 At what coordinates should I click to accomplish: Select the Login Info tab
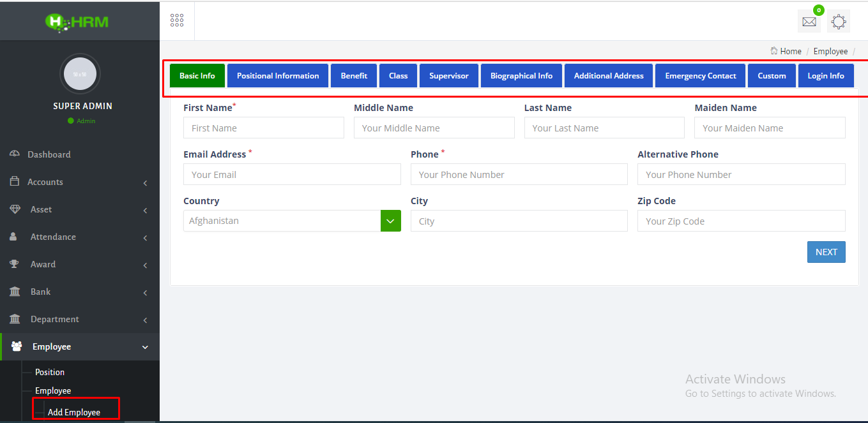point(825,76)
